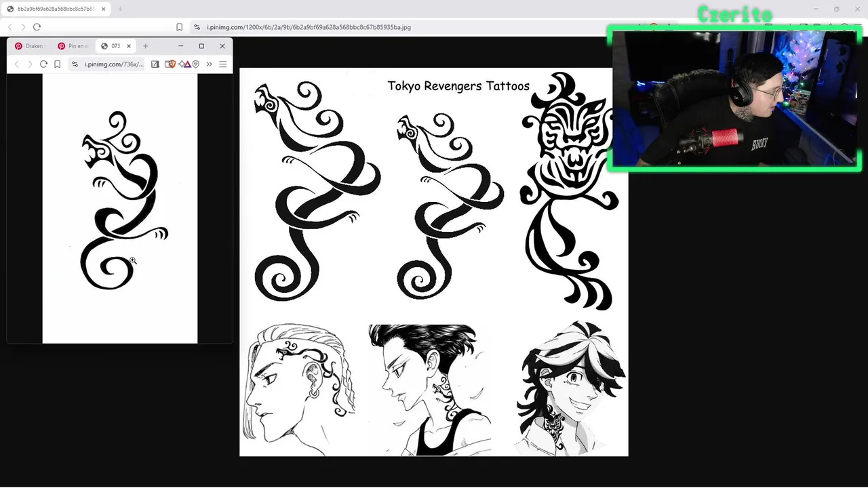Bookmark the page in the small browser window
Viewport: 868px width, 488px height.
58,64
